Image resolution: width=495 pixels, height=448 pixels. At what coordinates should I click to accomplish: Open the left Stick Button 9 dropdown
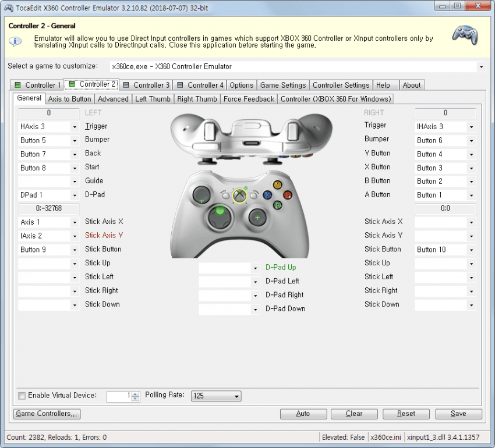pyautogui.click(x=75, y=250)
